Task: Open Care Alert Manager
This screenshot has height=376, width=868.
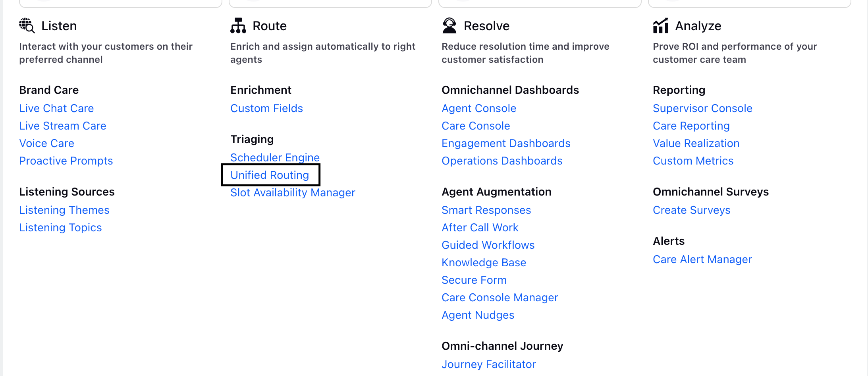Action: (702, 259)
